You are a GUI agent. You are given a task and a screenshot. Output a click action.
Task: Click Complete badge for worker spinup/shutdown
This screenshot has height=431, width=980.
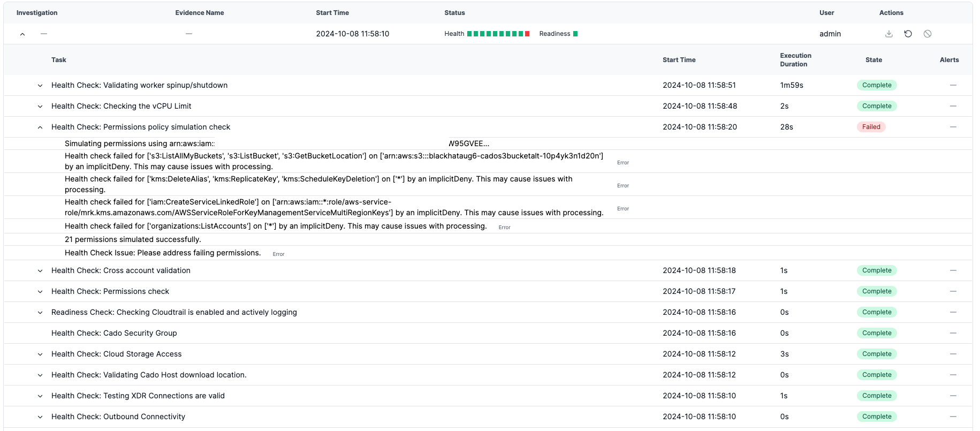tap(877, 85)
